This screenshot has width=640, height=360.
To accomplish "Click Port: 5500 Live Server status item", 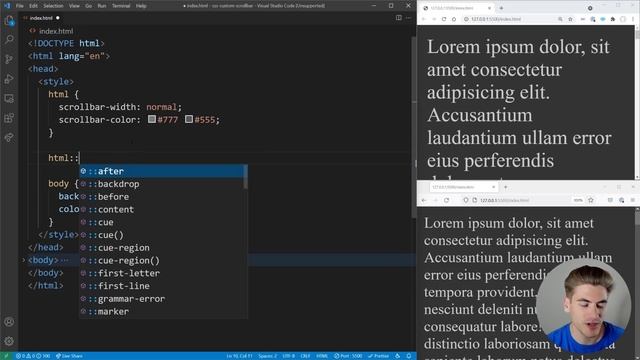I will 348,356.
